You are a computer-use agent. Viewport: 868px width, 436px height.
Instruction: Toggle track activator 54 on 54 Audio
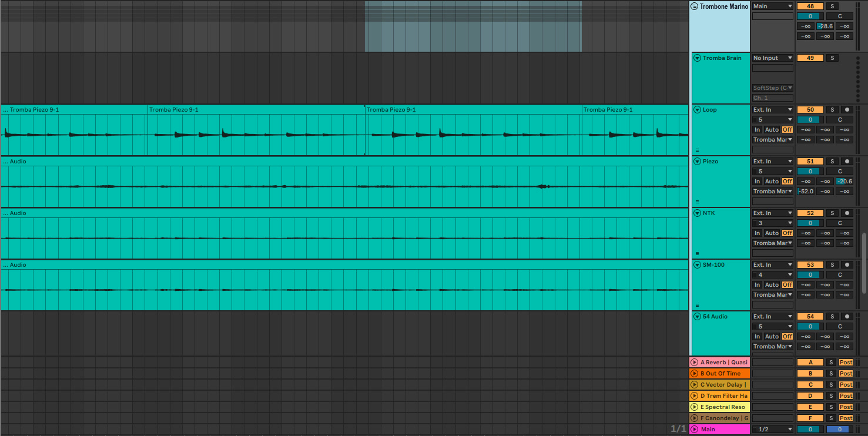pyautogui.click(x=810, y=317)
